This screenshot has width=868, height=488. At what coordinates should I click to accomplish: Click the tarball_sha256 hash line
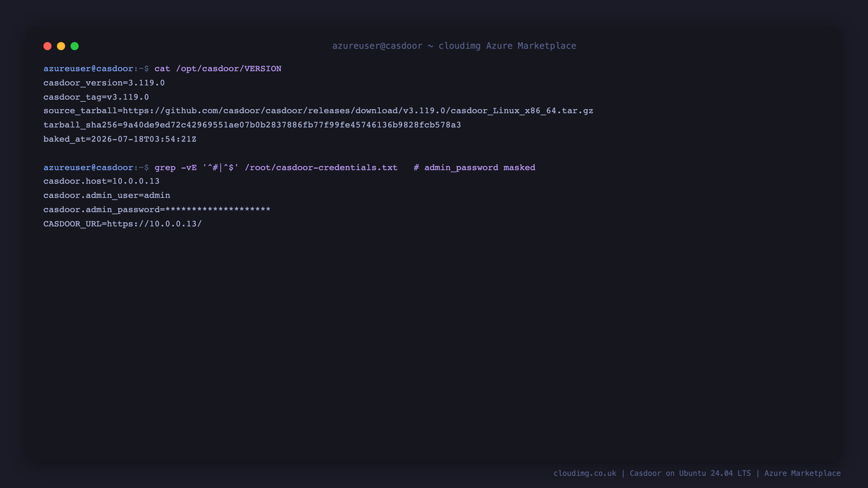point(252,125)
